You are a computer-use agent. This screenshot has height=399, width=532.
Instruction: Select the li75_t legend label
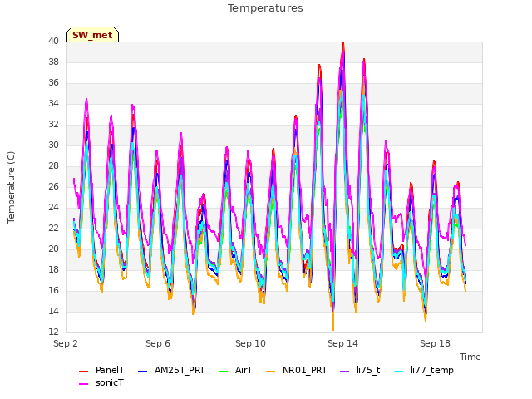(x=368, y=370)
